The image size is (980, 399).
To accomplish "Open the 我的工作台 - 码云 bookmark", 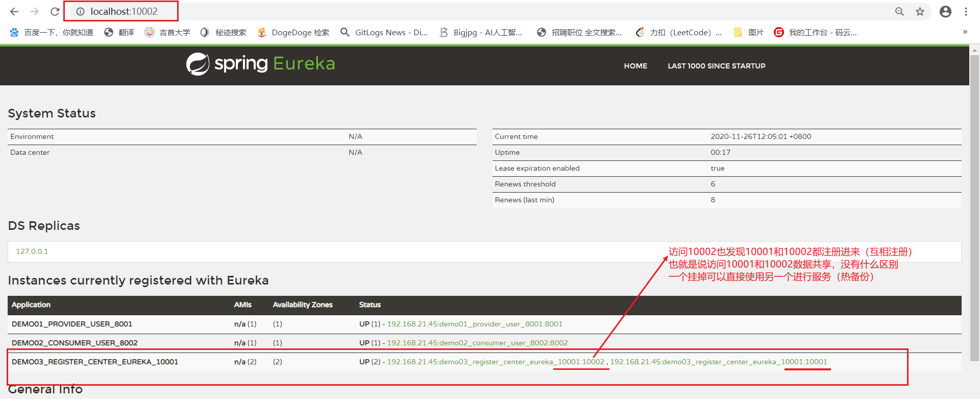I will click(816, 32).
